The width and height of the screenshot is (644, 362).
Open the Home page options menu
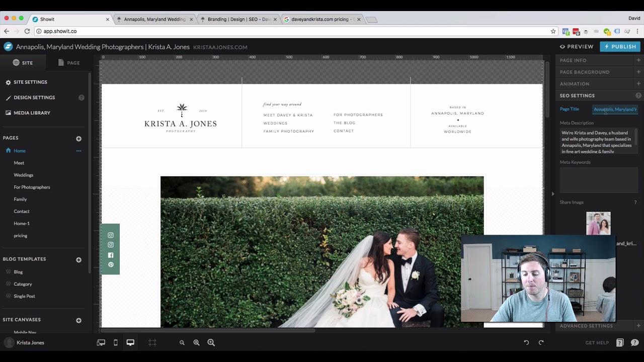pyautogui.click(x=78, y=151)
